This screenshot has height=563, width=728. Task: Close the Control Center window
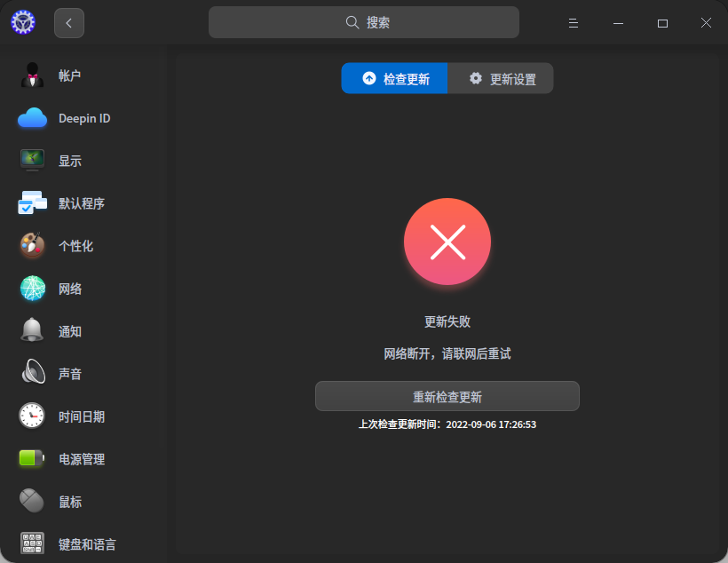[x=706, y=23]
